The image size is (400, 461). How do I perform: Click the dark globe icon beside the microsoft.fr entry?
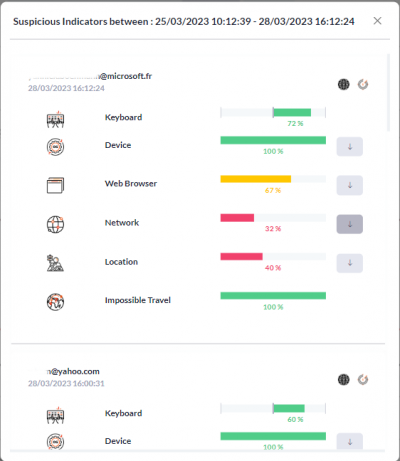point(344,84)
